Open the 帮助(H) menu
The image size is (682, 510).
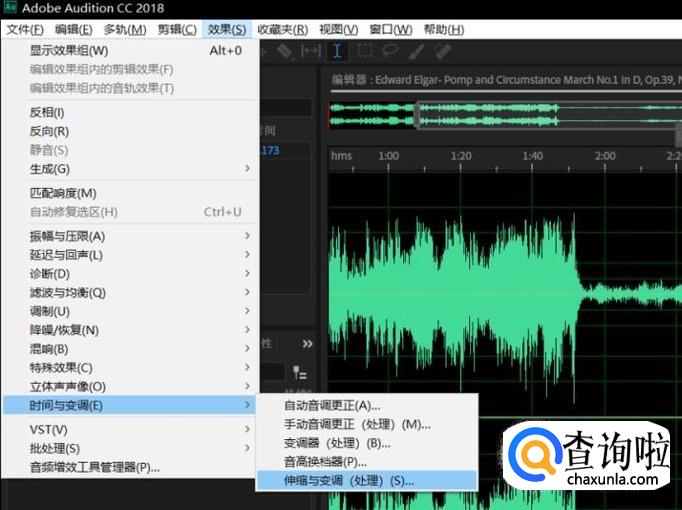pyautogui.click(x=444, y=30)
